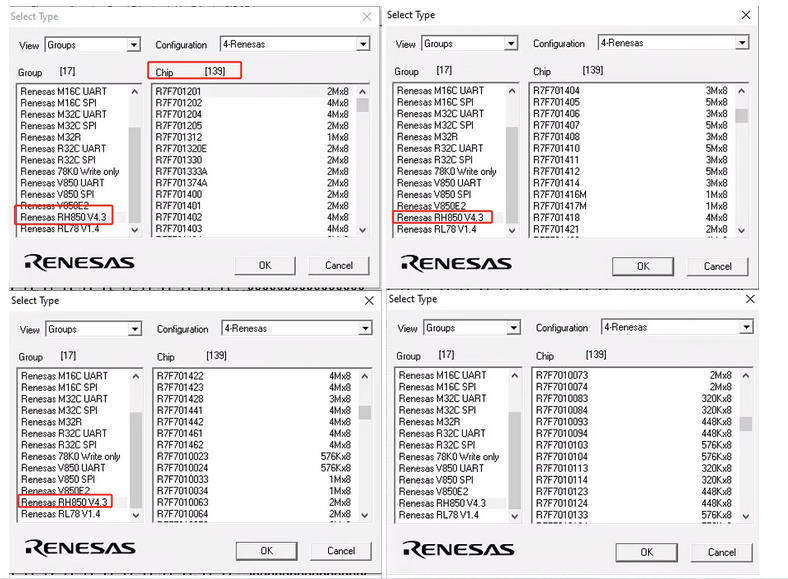788x579 pixels.
Task: Select Renesas RH850 V4.3 in top-right dialog
Action: pyautogui.click(x=440, y=217)
